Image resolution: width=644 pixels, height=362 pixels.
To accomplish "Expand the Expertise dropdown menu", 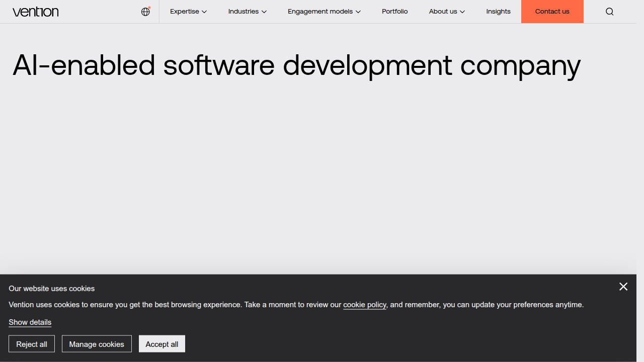I will tap(188, 12).
